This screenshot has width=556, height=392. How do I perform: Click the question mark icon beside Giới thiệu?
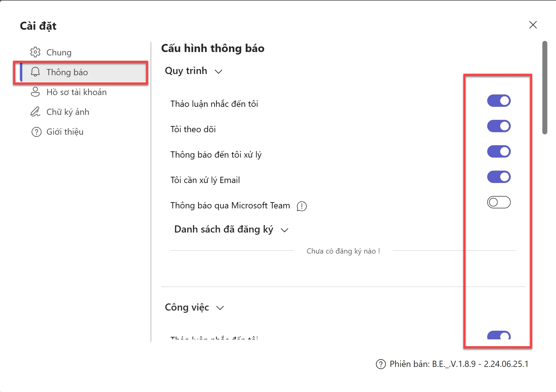36,132
